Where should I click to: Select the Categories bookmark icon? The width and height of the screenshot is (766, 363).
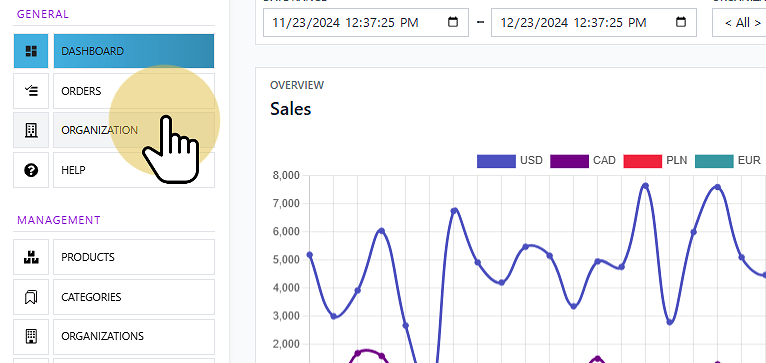31,297
